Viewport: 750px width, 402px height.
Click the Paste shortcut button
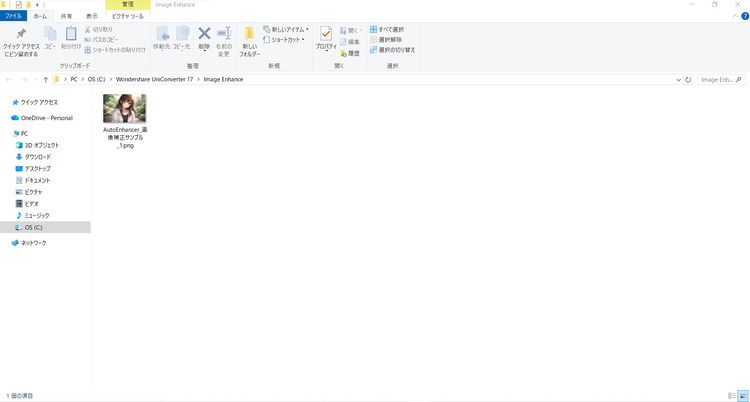click(x=115, y=50)
